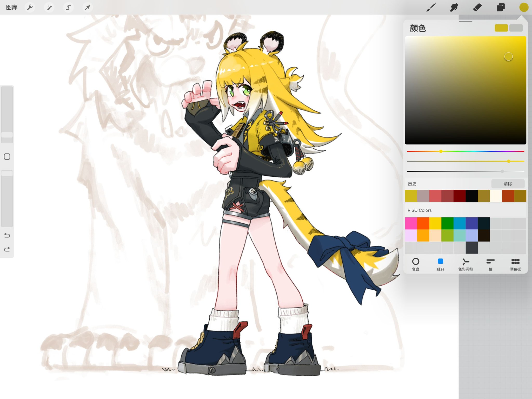Click the brightness slider knob
Screen dimensions: 532x399
[502, 171]
